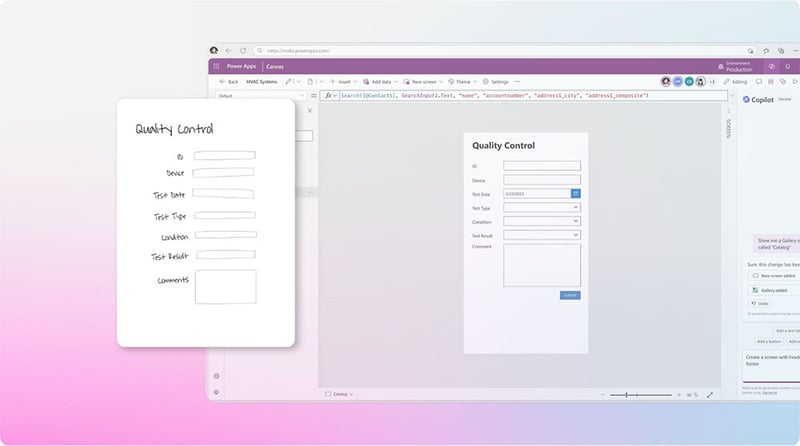Click the See terms link in Copilot
800x446 pixels.
click(769, 392)
